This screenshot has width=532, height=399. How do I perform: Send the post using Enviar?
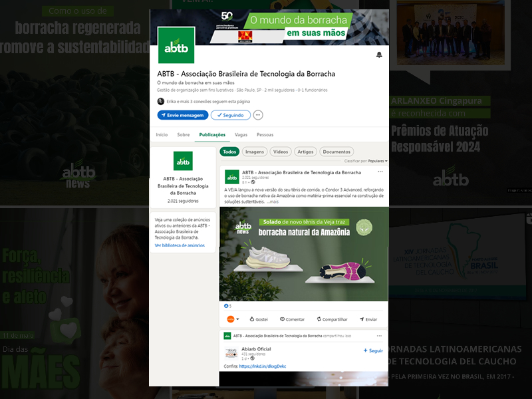click(x=368, y=319)
